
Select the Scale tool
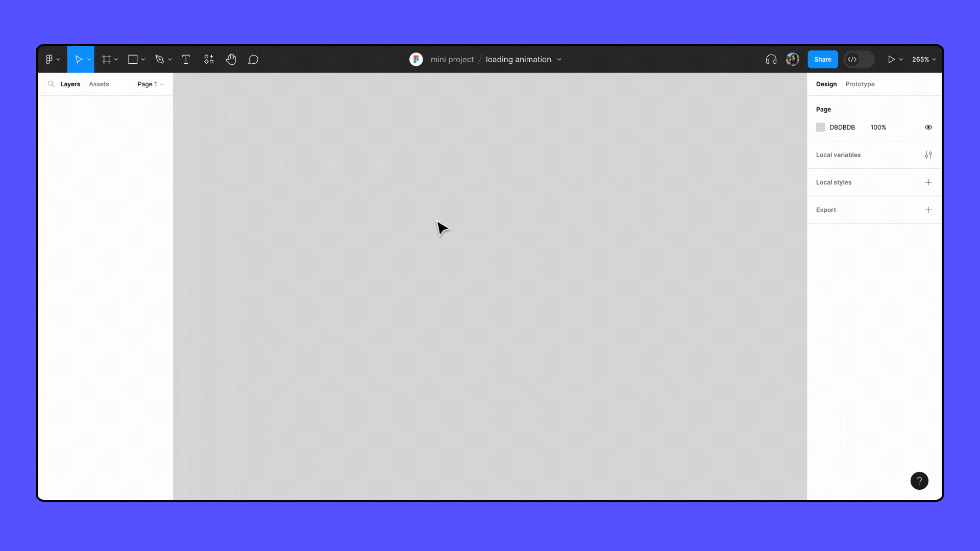[89, 59]
